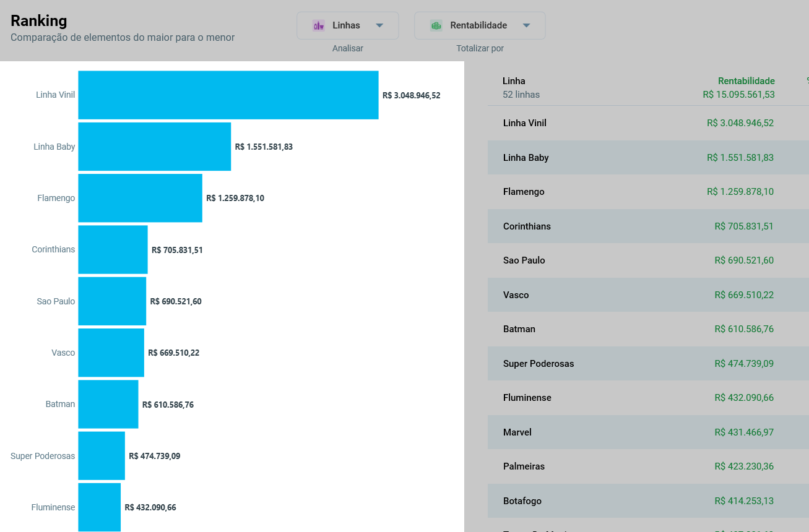Click the '52 linhas' count text
Image resolution: width=809 pixels, height=532 pixels.
click(x=521, y=95)
